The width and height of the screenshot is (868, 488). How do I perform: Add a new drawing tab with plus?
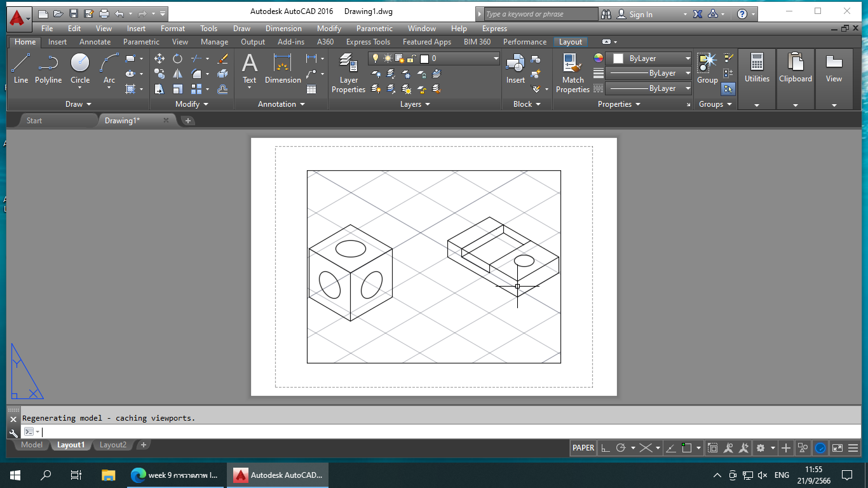click(188, 120)
